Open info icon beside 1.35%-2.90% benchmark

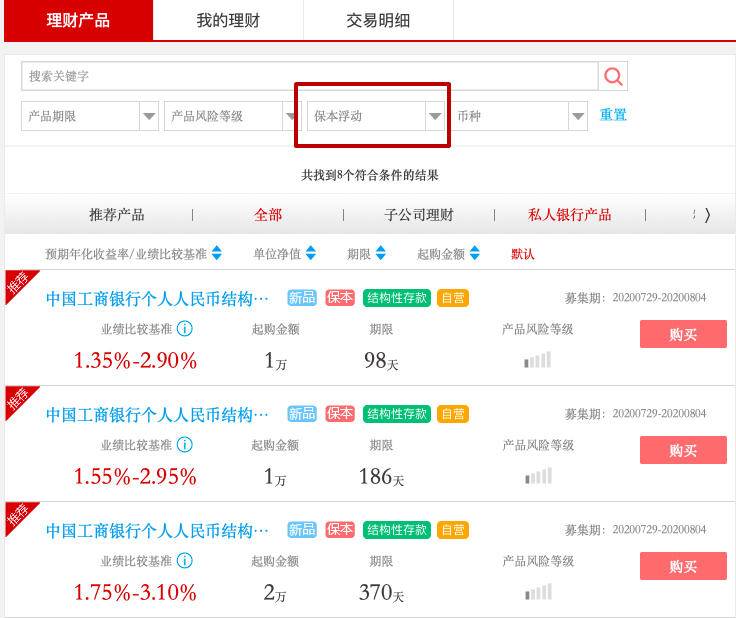click(184, 328)
